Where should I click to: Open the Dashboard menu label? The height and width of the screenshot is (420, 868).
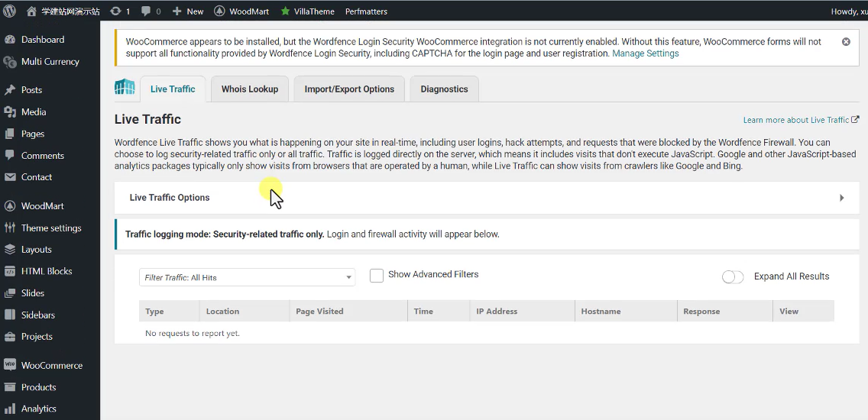[43, 39]
